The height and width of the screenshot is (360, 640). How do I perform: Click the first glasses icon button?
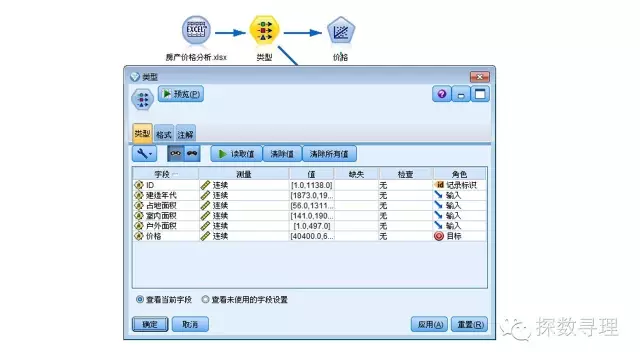pos(176,154)
